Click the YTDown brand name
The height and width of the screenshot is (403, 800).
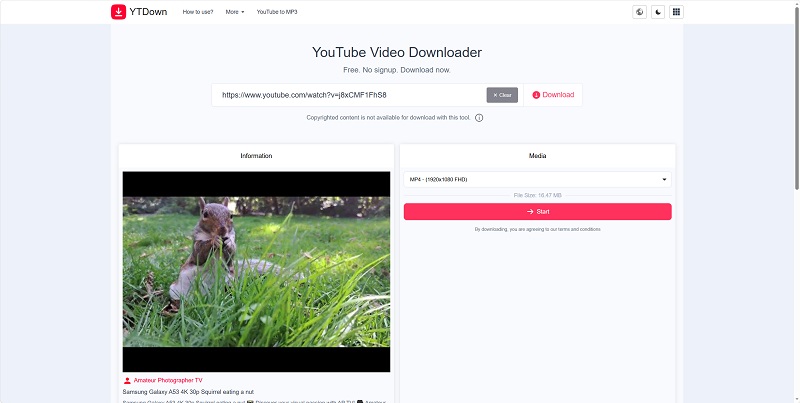click(x=148, y=12)
